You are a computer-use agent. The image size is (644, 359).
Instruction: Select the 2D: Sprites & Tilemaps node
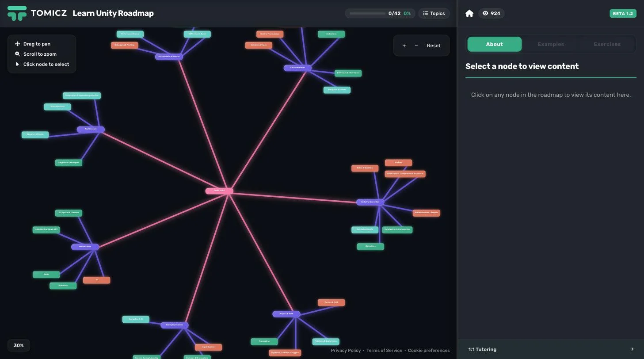tap(69, 213)
